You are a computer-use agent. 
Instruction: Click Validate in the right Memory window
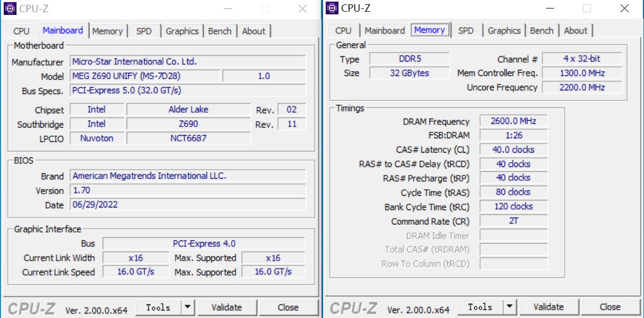[548, 307]
